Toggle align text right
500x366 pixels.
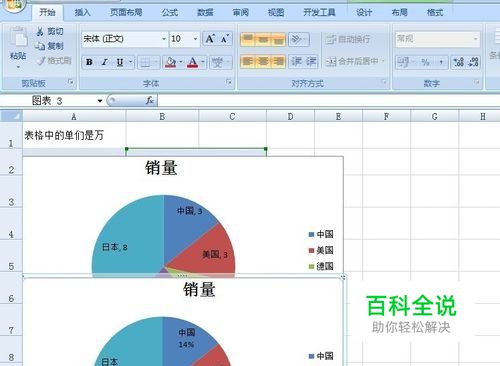click(278, 62)
